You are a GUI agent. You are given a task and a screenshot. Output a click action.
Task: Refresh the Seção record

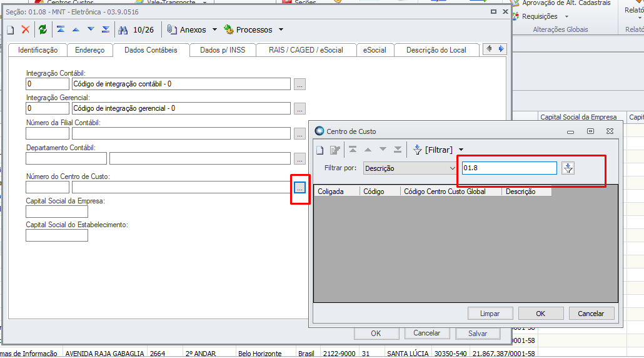(43, 29)
